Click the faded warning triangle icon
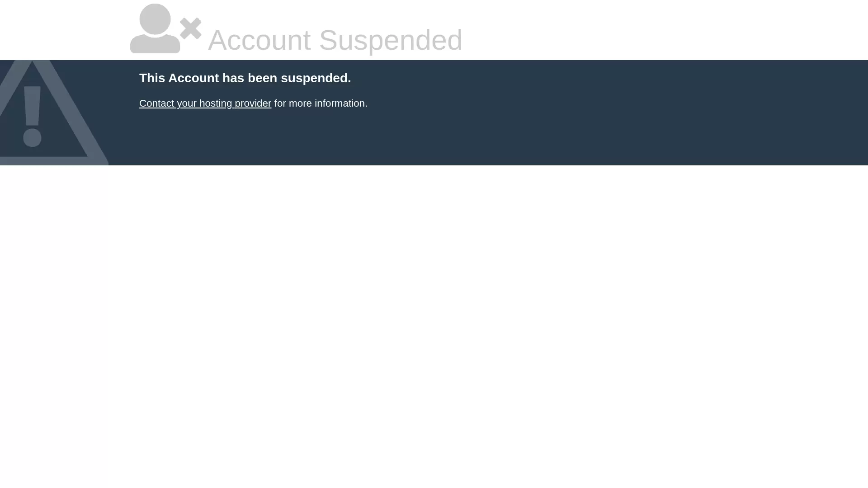 point(50,113)
